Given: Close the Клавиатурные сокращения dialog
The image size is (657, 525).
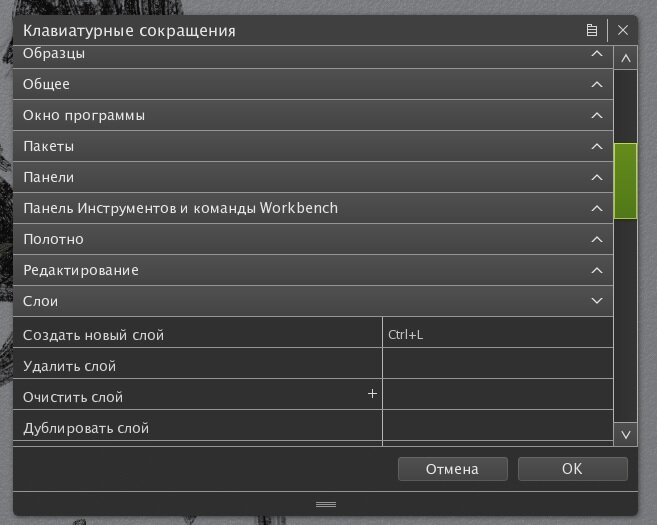Looking at the screenshot, I should click(x=623, y=30).
